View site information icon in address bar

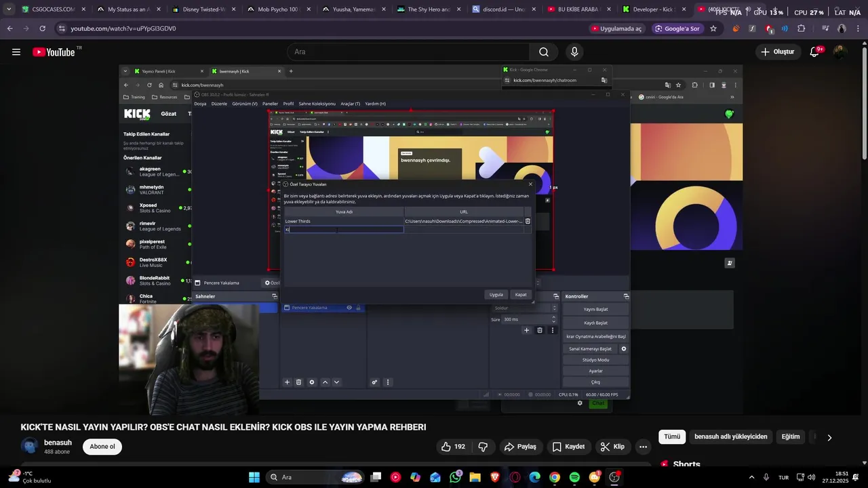point(62,28)
